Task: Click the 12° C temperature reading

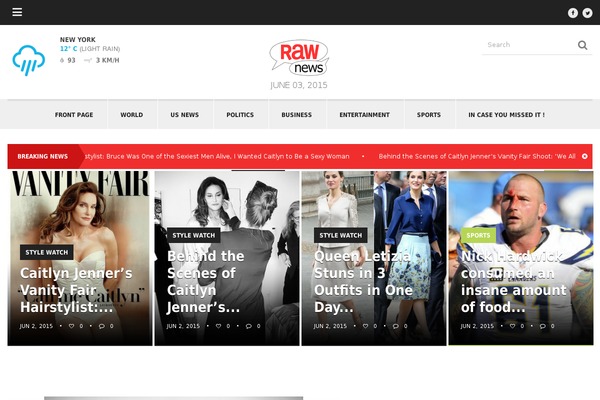Action: pyautogui.click(x=68, y=49)
